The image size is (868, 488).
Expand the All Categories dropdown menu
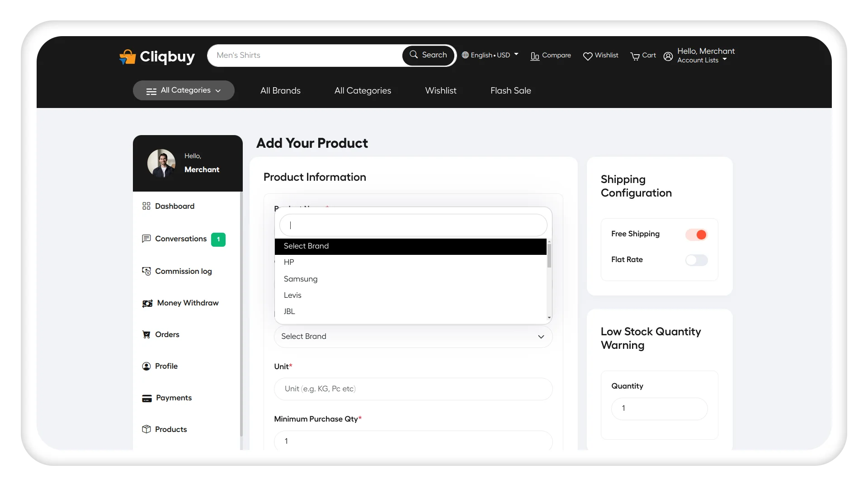pyautogui.click(x=184, y=90)
